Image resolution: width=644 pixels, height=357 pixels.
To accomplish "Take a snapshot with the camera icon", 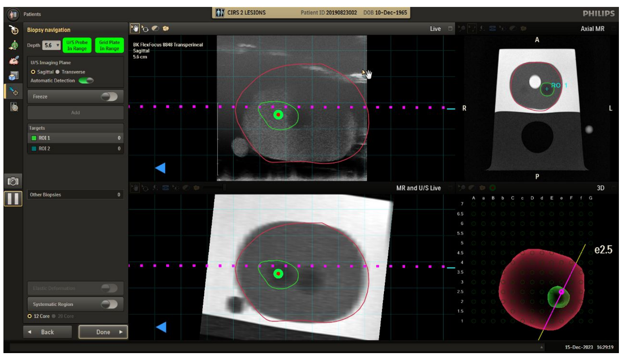I will [x=13, y=181].
